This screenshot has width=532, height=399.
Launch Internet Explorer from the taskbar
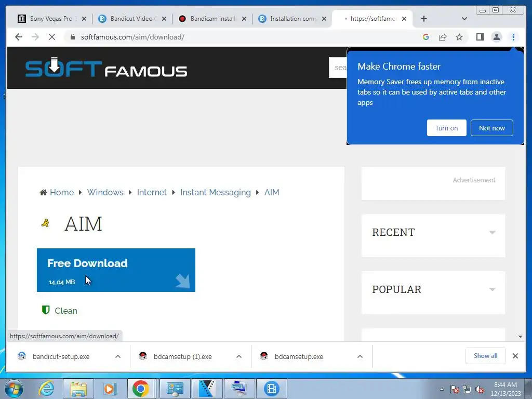tap(46, 389)
